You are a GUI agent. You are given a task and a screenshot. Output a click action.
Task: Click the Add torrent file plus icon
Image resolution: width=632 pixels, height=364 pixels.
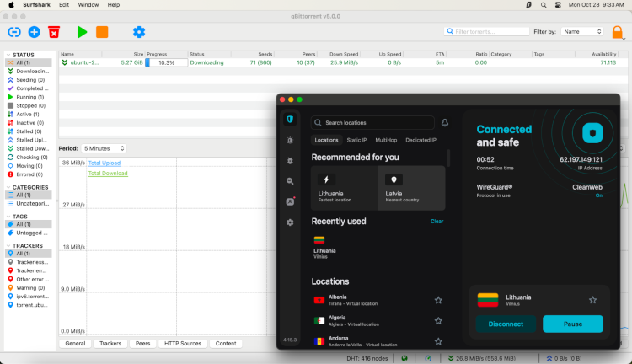[35, 32]
